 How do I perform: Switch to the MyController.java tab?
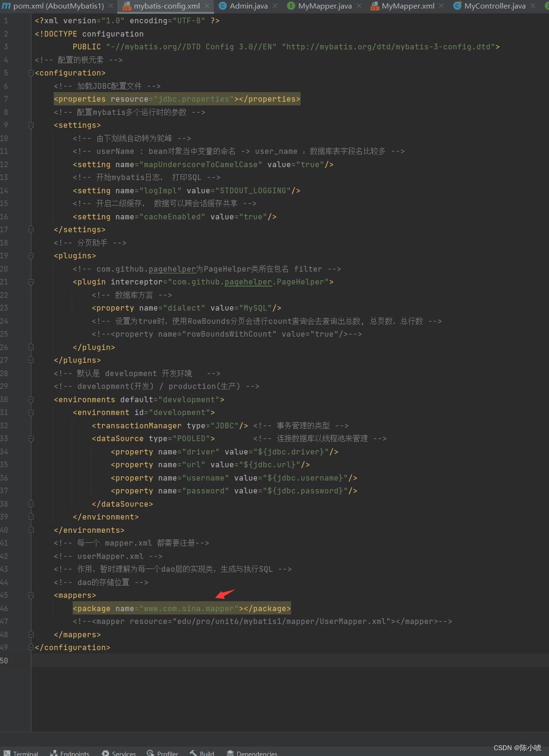click(x=495, y=6)
